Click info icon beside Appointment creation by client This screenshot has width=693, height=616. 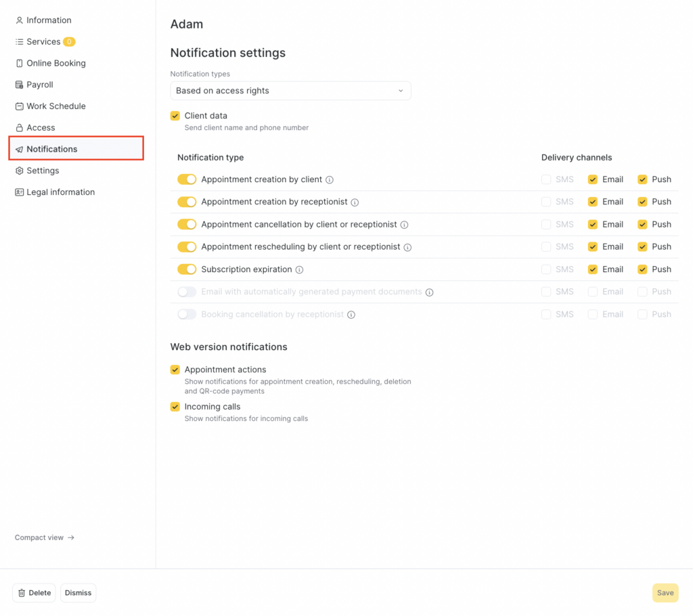pyautogui.click(x=330, y=180)
